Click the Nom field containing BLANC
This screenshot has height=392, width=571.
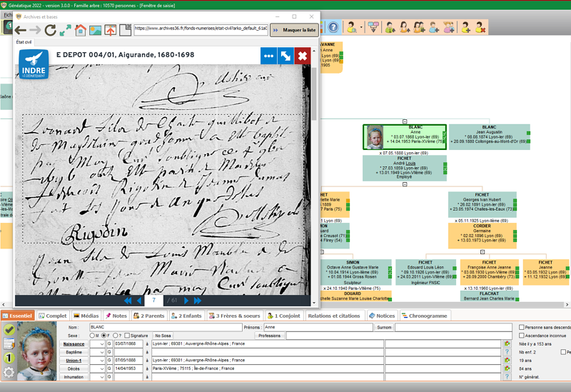click(166, 327)
